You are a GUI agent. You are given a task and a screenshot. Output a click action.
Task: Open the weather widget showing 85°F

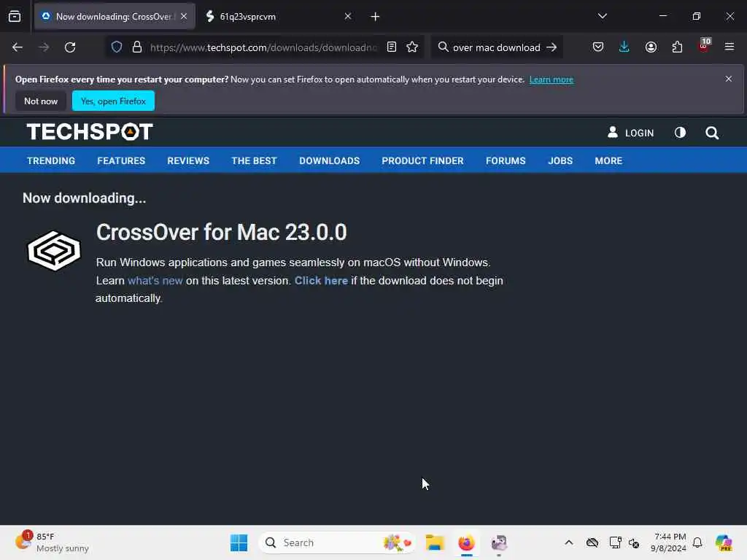(x=52, y=542)
